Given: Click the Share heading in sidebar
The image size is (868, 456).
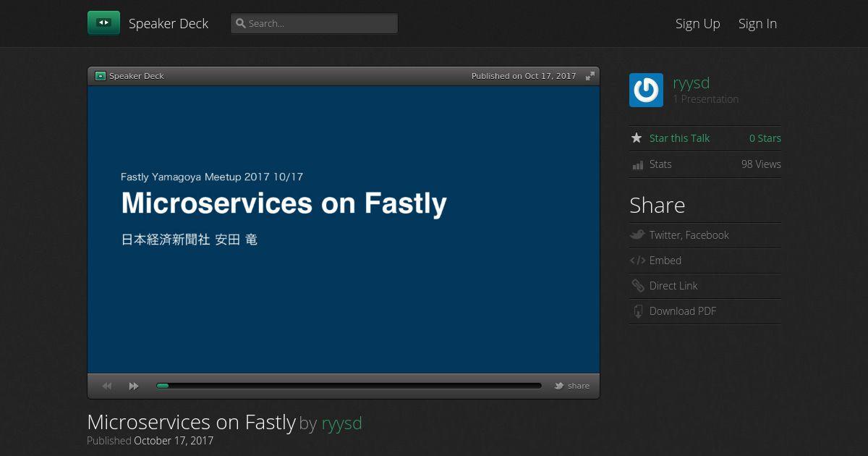Looking at the screenshot, I should pyautogui.click(x=658, y=206).
